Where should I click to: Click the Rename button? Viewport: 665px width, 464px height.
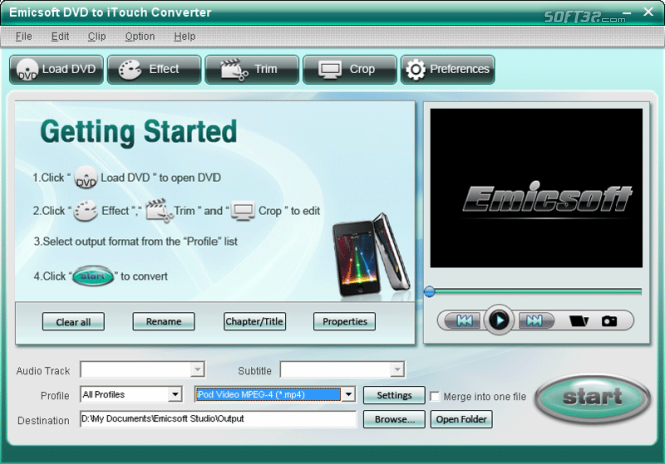click(164, 321)
